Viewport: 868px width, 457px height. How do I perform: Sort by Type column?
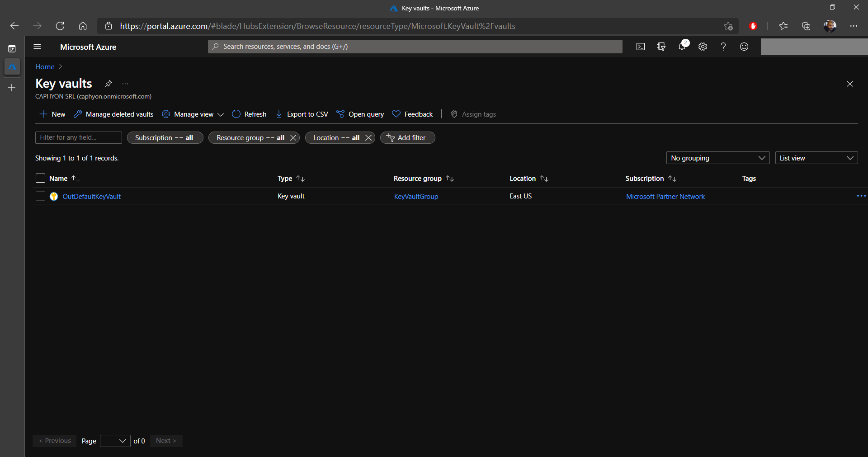[x=291, y=179]
